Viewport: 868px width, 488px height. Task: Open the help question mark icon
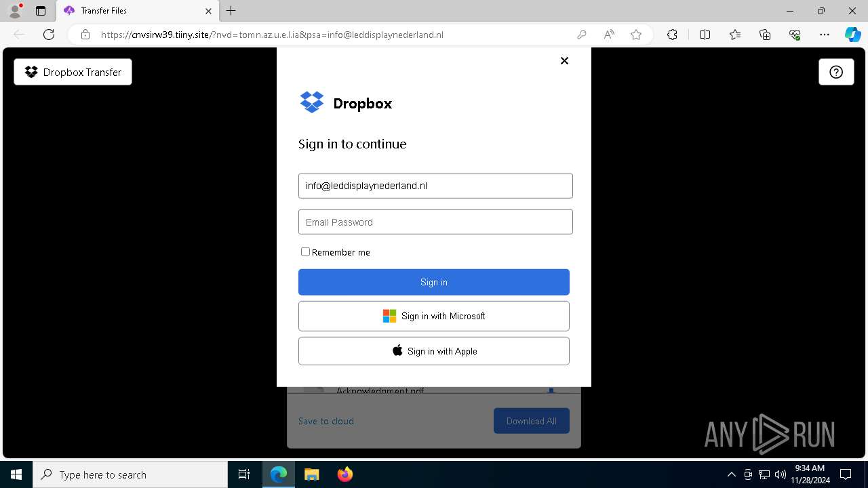point(836,72)
